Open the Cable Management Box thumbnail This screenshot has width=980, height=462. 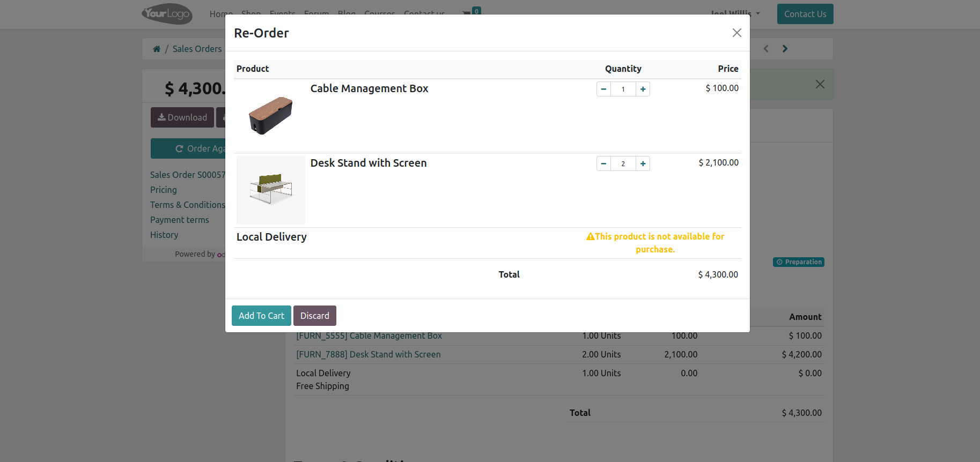click(x=271, y=116)
